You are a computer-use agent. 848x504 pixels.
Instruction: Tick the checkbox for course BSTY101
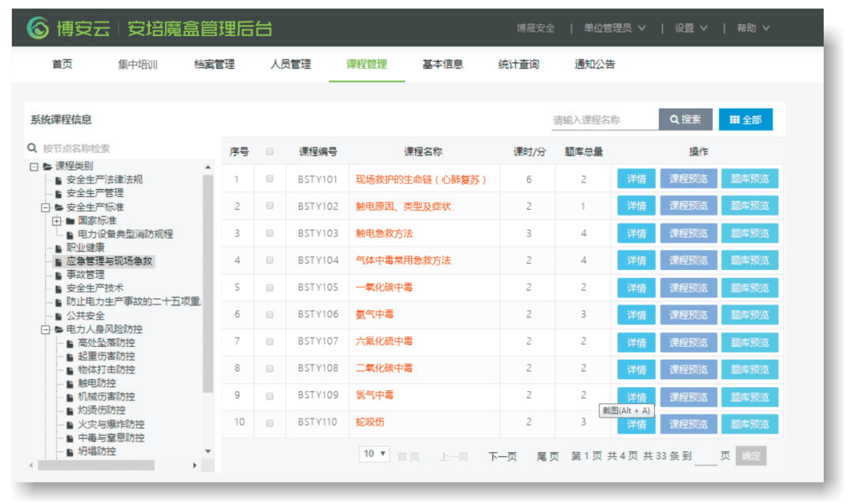[270, 179]
